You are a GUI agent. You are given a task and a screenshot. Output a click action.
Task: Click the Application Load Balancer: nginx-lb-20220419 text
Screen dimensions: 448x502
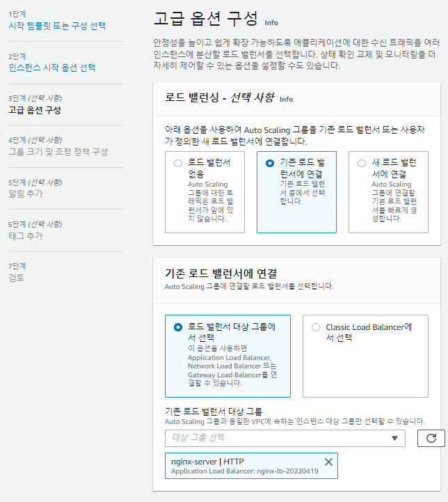tap(245, 471)
